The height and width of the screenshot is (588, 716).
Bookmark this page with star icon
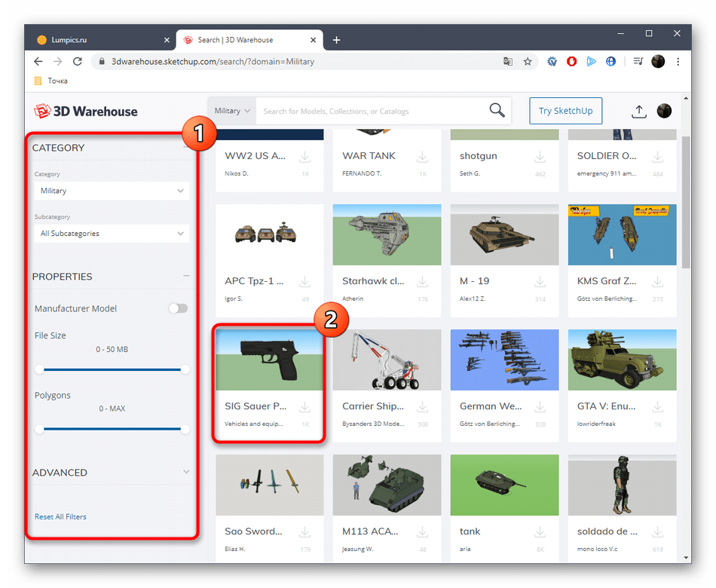pyautogui.click(x=528, y=62)
